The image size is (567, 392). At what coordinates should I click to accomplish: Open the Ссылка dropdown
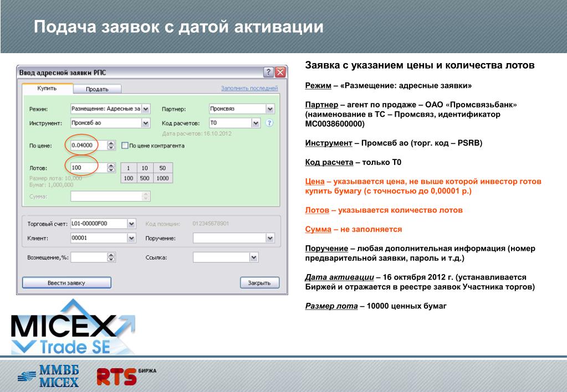(x=254, y=257)
